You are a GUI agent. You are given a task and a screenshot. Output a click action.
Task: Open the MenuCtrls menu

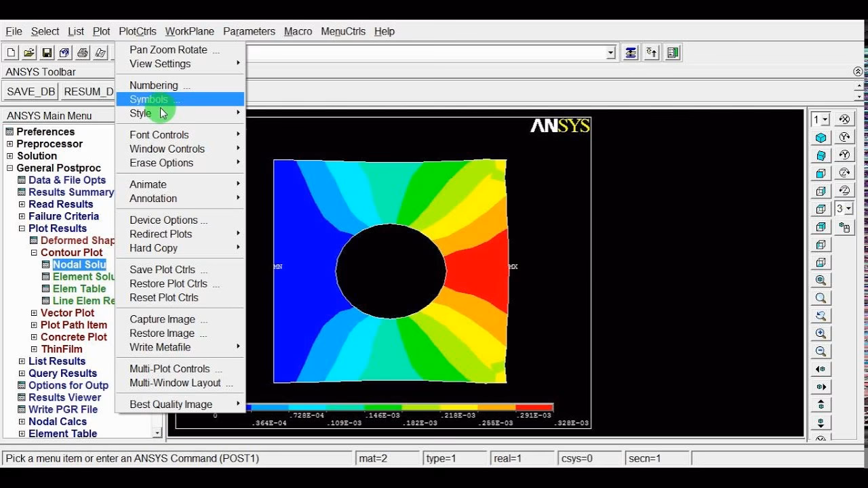tap(343, 31)
